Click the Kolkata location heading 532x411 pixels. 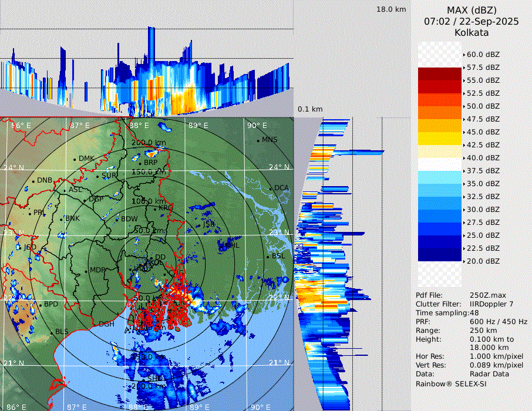pyautogui.click(x=472, y=32)
